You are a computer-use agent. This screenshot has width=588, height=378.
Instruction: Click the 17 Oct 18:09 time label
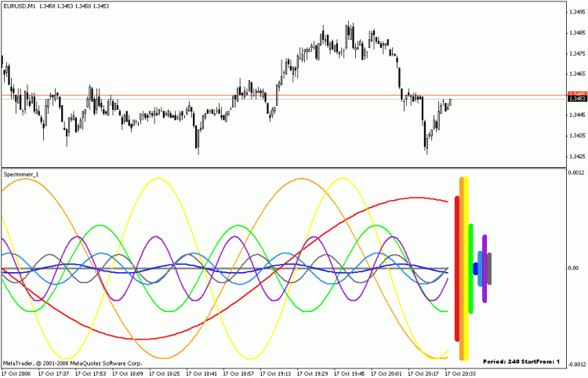[x=128, y=374]
